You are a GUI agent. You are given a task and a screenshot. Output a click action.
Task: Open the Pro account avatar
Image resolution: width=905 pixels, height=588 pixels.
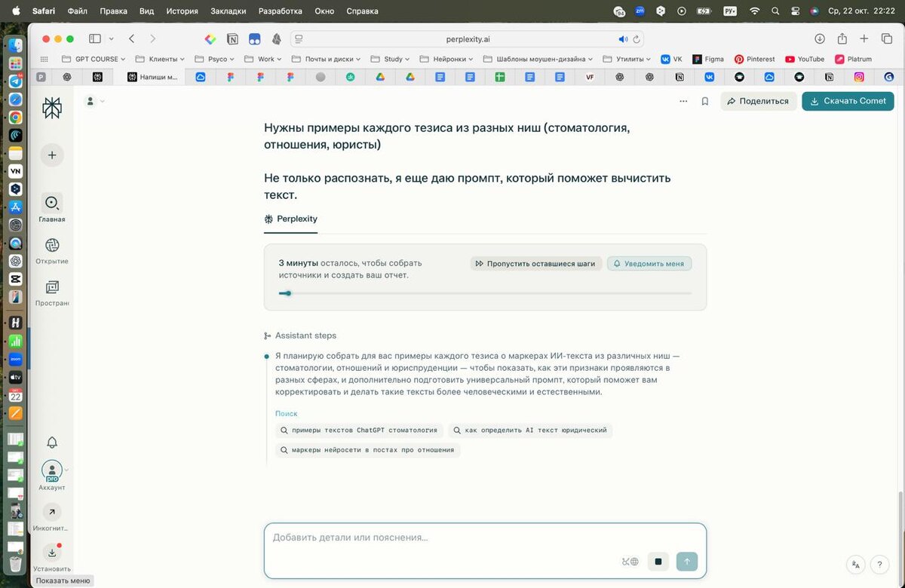[52, 471]
